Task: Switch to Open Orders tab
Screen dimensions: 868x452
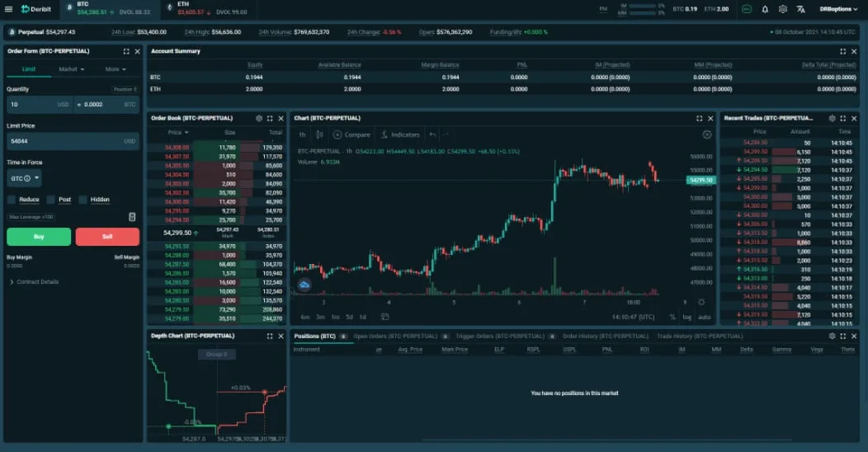Action: [x=395, y=337]
